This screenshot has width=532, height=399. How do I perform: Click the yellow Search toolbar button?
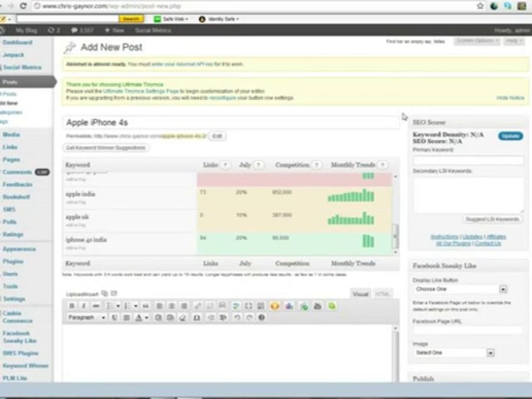[131, 19]
